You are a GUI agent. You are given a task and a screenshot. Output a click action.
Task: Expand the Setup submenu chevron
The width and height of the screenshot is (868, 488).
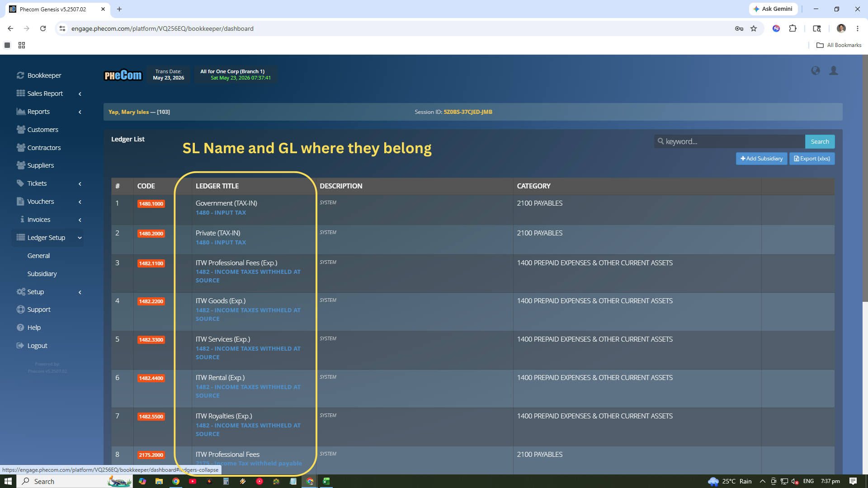click(x=80, y=292)
